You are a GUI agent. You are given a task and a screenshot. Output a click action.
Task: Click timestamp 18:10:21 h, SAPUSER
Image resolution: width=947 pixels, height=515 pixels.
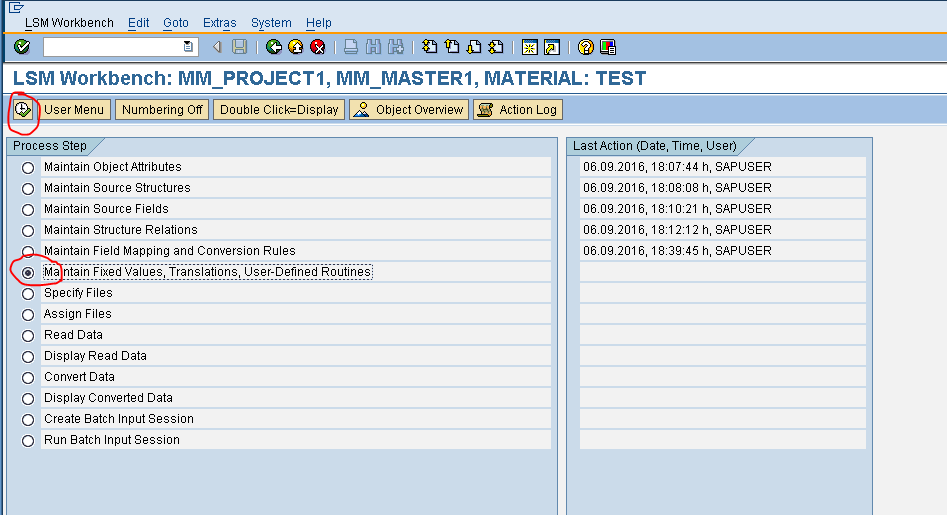pos(677,209)
